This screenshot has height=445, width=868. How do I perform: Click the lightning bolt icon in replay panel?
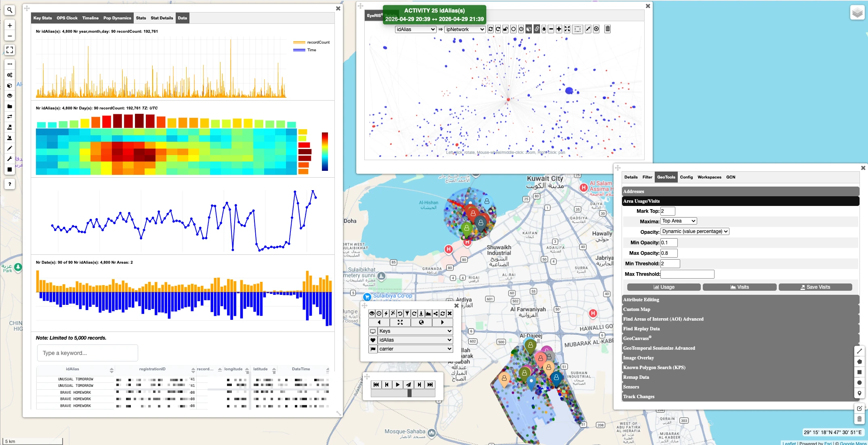[386, 313]
